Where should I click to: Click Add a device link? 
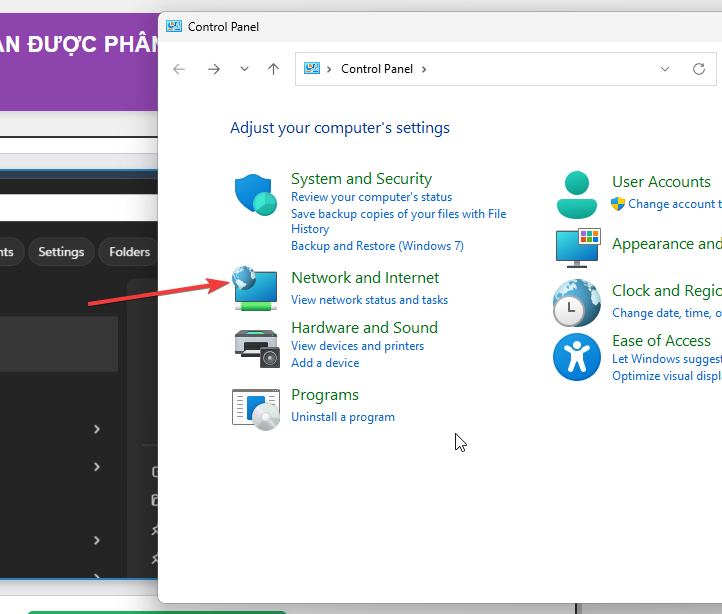325,363
